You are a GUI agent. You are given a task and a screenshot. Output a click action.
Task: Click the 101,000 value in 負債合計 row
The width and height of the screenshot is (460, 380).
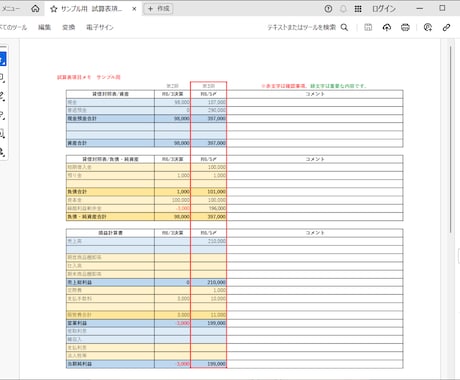(x=217, y=192)
